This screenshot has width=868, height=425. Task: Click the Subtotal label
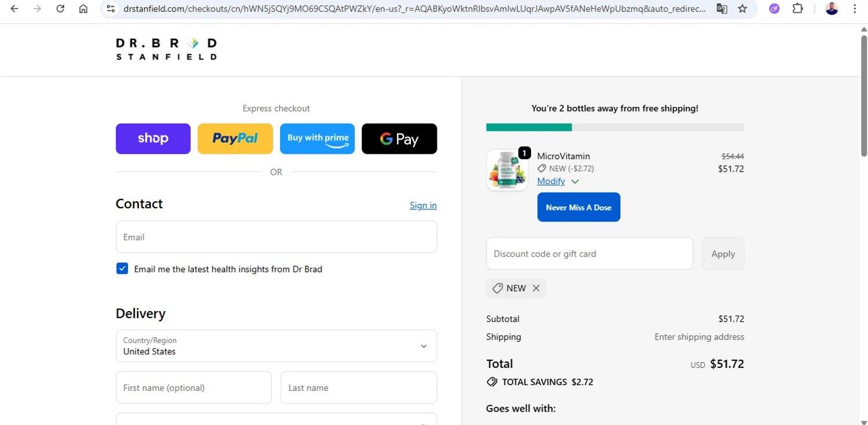[x=503, y=319]
